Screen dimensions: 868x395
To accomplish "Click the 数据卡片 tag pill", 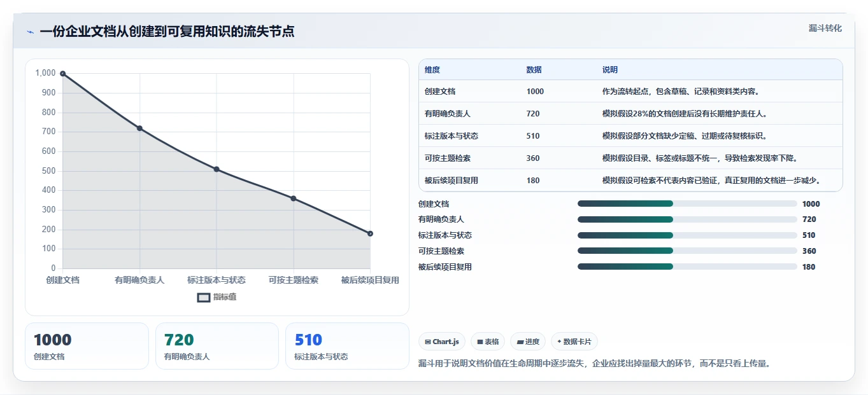I will coord(574,342).
